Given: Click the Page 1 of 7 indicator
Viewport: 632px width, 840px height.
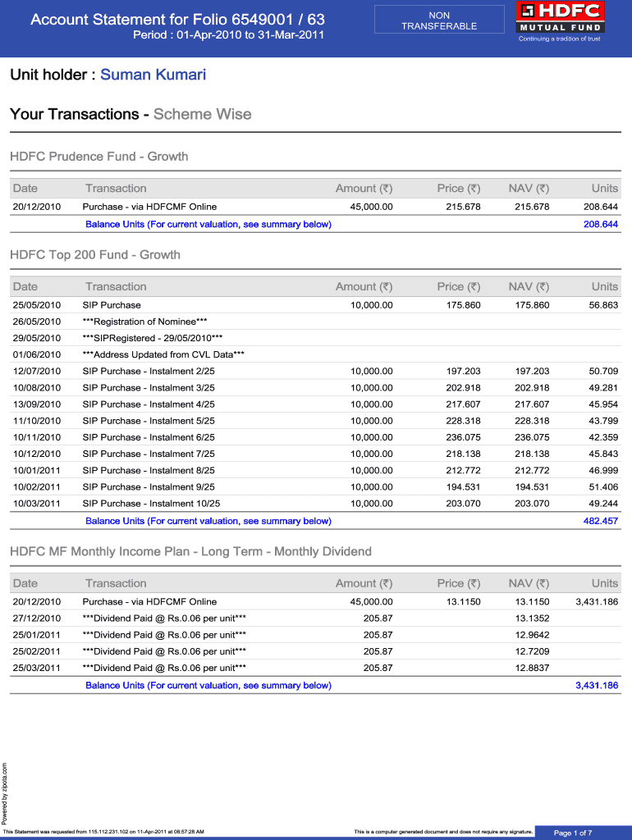Looking at the screenshot, I should (573, 833).
